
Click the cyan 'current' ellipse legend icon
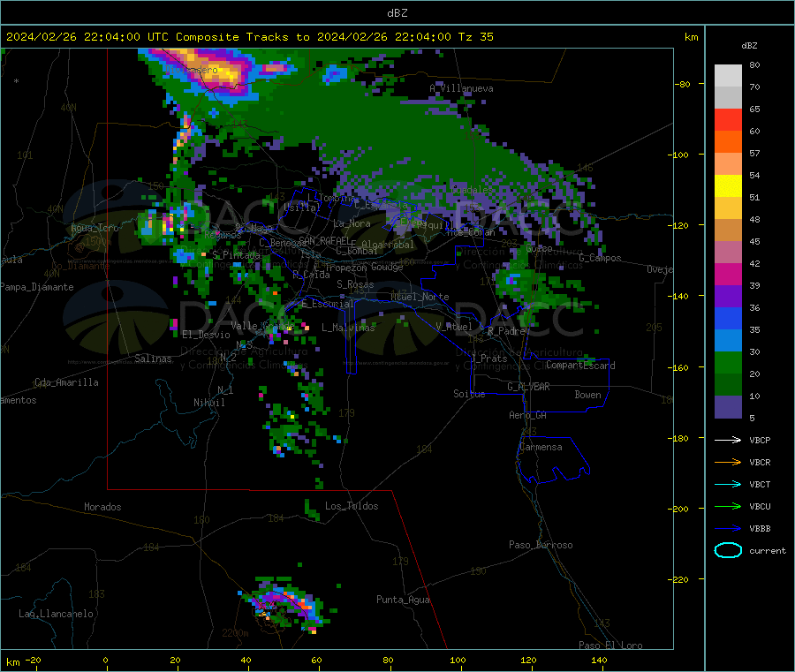pyautogui.click(x=728, y=550)
